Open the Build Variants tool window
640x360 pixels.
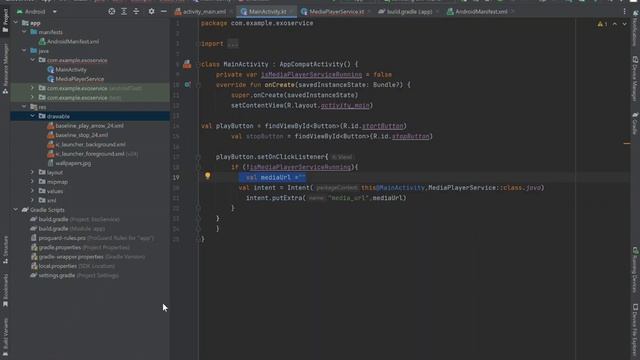click(5, 337)
